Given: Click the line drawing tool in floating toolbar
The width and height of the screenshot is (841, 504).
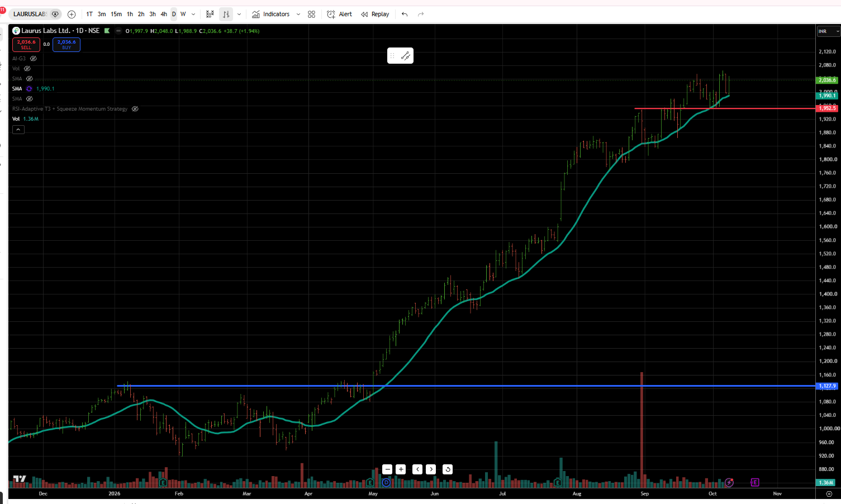Looking at the screenshot, I should click(406, 56).
